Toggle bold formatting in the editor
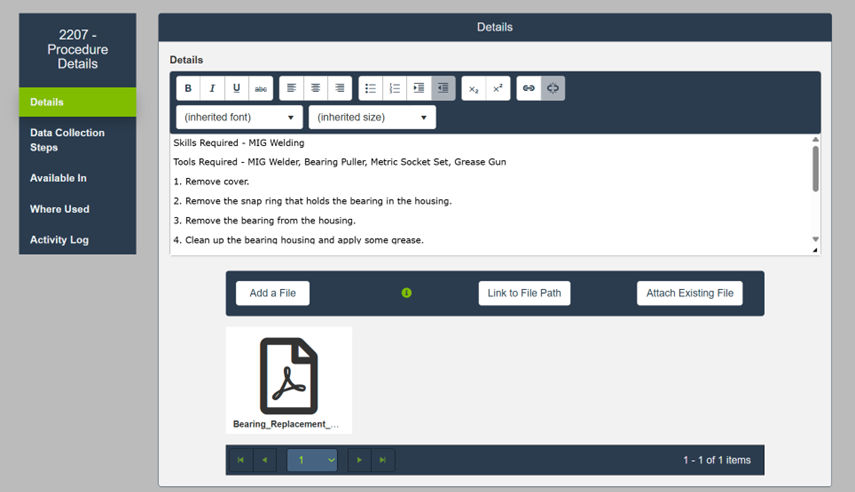This screenshot has height=492, width=855. coord(188,88)
